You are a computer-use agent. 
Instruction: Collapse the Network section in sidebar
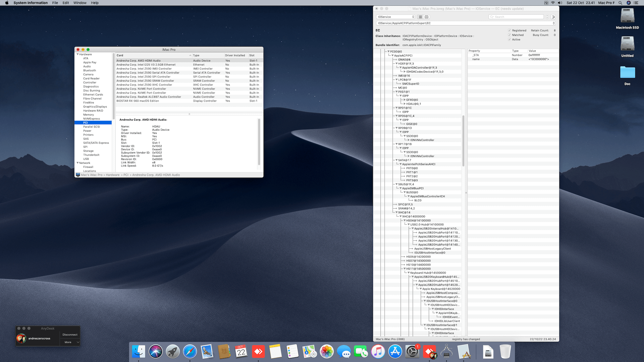[78, 163]
